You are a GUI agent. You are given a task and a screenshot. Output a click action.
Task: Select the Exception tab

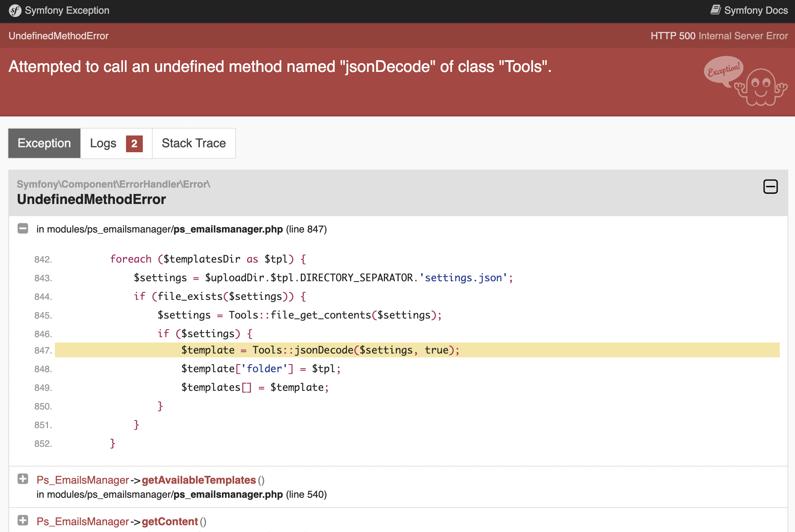[x=44, y=143]
